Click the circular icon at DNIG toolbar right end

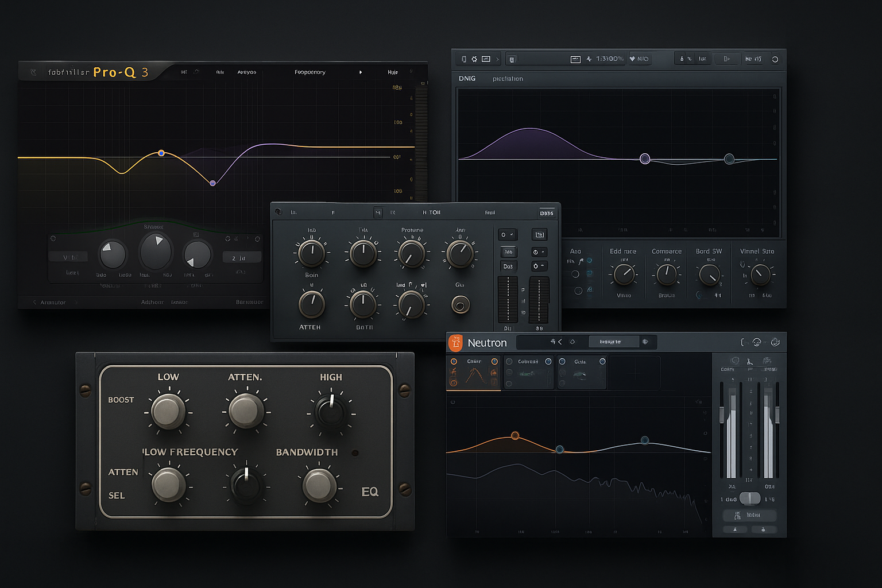(775, 59)
